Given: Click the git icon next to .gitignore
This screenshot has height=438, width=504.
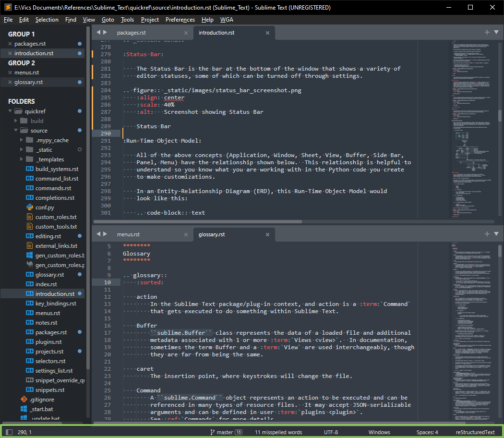Looking at the screenshot, I should (24, 400).
